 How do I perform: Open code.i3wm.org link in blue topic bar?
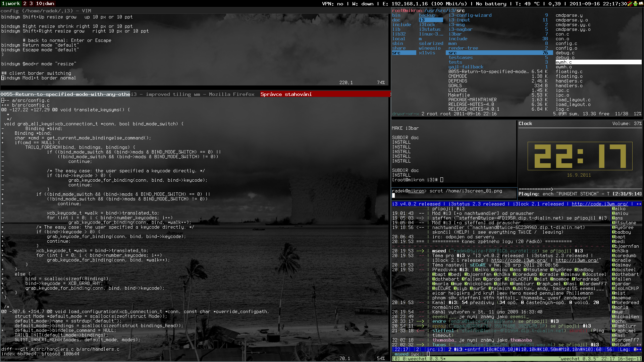tap(599, 204)
